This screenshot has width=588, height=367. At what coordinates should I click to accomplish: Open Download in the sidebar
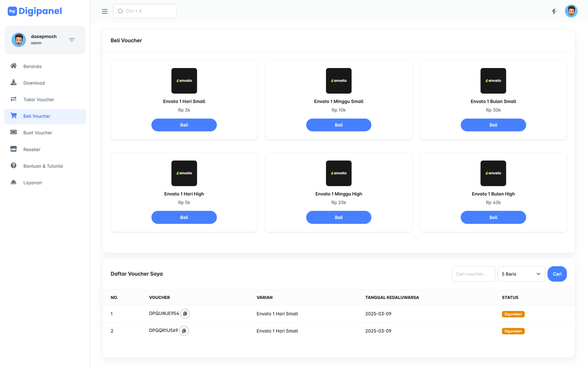[x=45, y=83]
